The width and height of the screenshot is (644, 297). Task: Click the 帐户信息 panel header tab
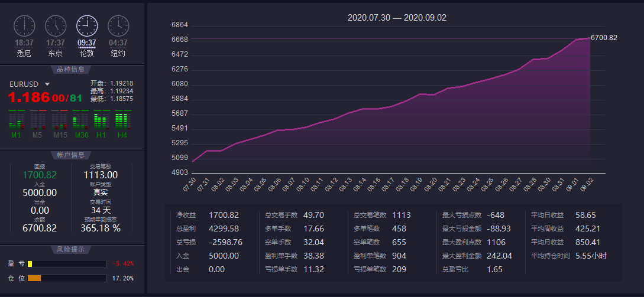point(71,155)
